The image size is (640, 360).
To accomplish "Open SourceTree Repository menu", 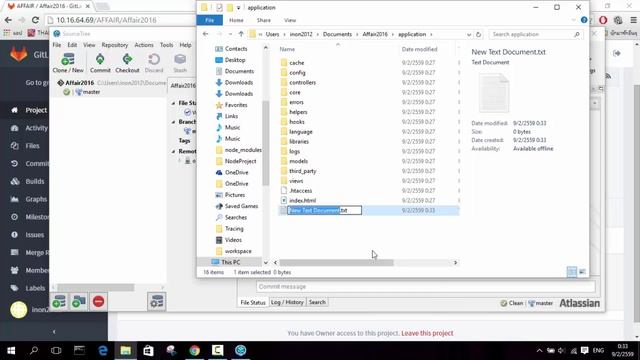I will click(115, 45).
